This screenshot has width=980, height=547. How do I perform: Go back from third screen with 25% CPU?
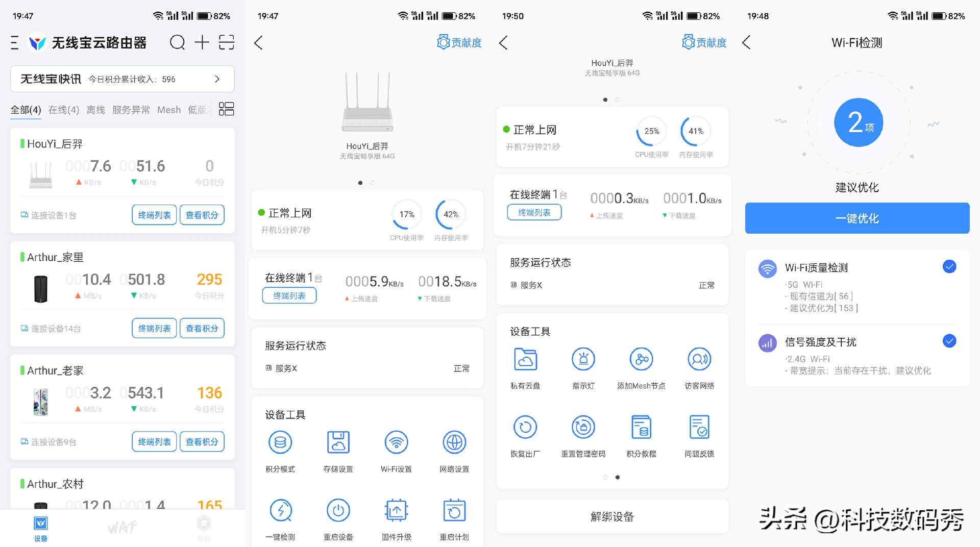(503, 42)
